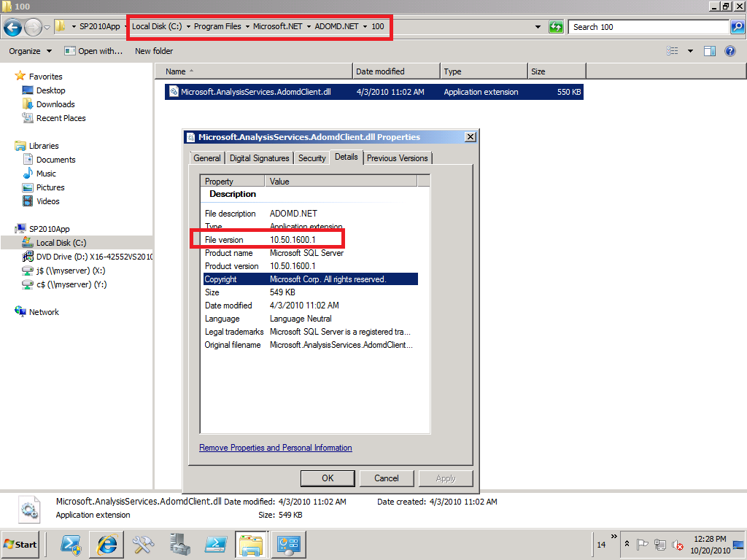
Task: Click the Windows Explorer taskbar button
Action: 251,544
